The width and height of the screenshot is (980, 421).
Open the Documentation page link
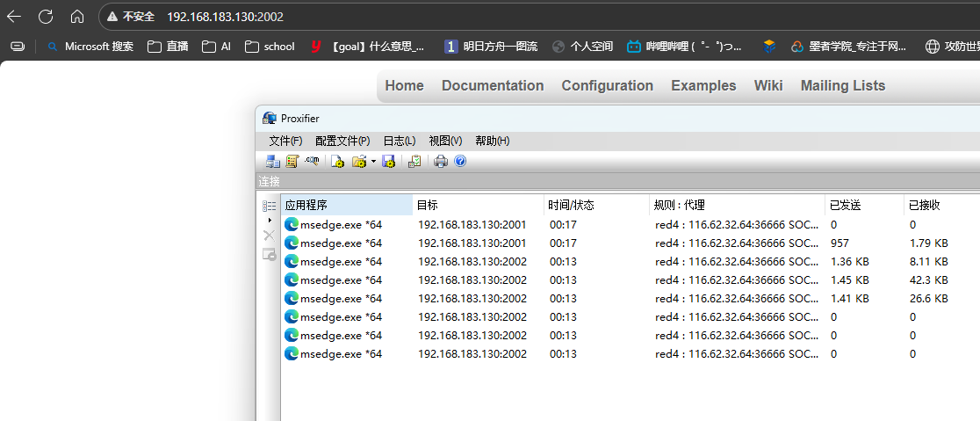[x=493, y=86]
